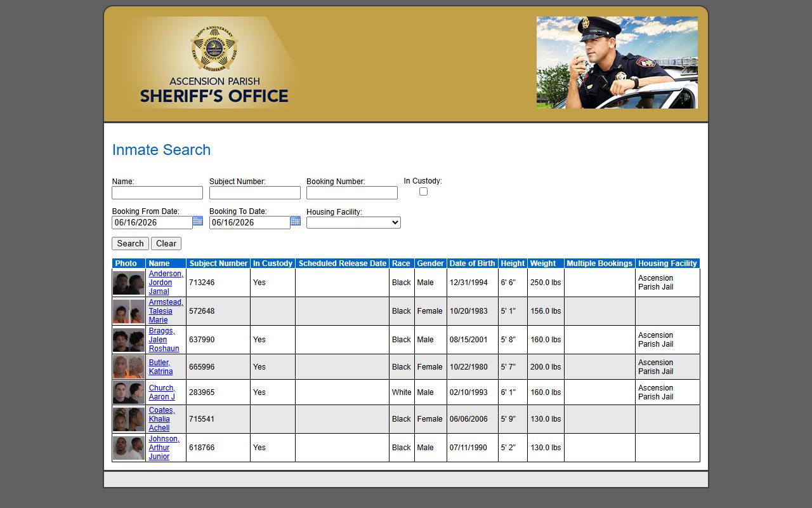The width and height of the screenshot is (812, 508).
Task: Click the 02/10/1993 date of birth cell
Action: [473, 392]
